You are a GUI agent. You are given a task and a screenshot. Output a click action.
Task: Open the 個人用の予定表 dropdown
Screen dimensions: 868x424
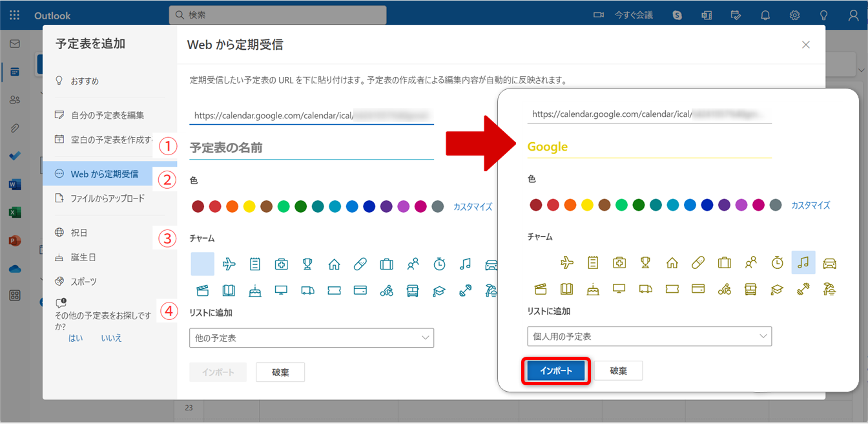(x=649, y=336)
